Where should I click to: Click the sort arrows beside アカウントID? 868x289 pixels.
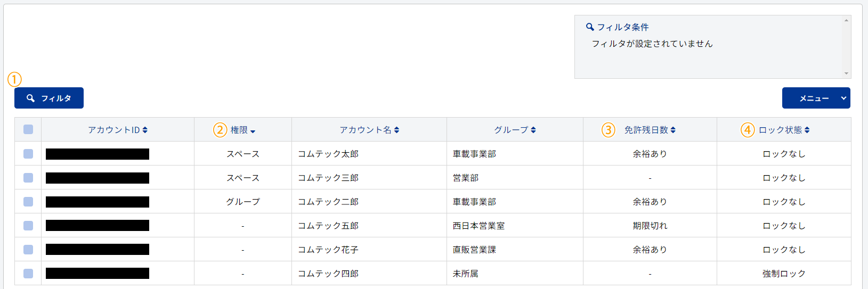(145, 130)
